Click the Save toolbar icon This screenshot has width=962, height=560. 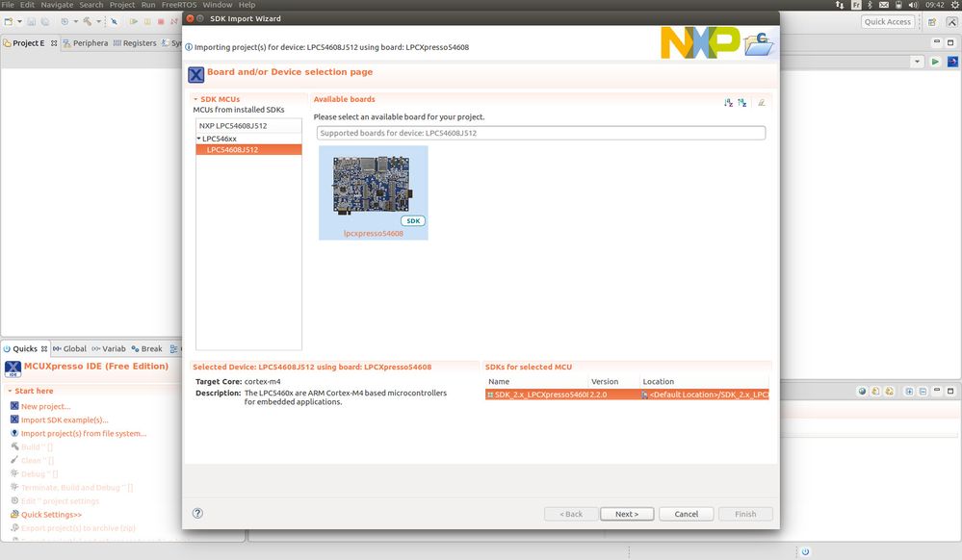click(31, 21)
